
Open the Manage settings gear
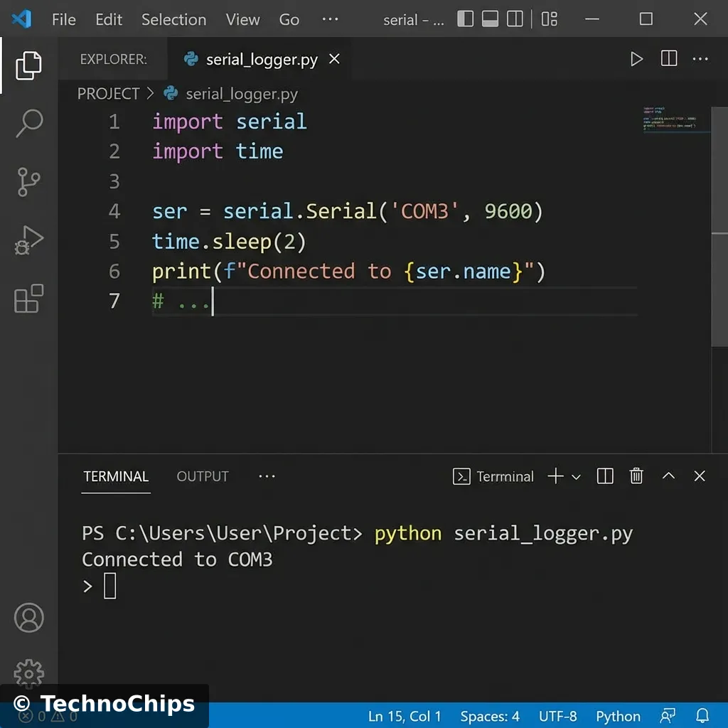(x=28, y=674)
